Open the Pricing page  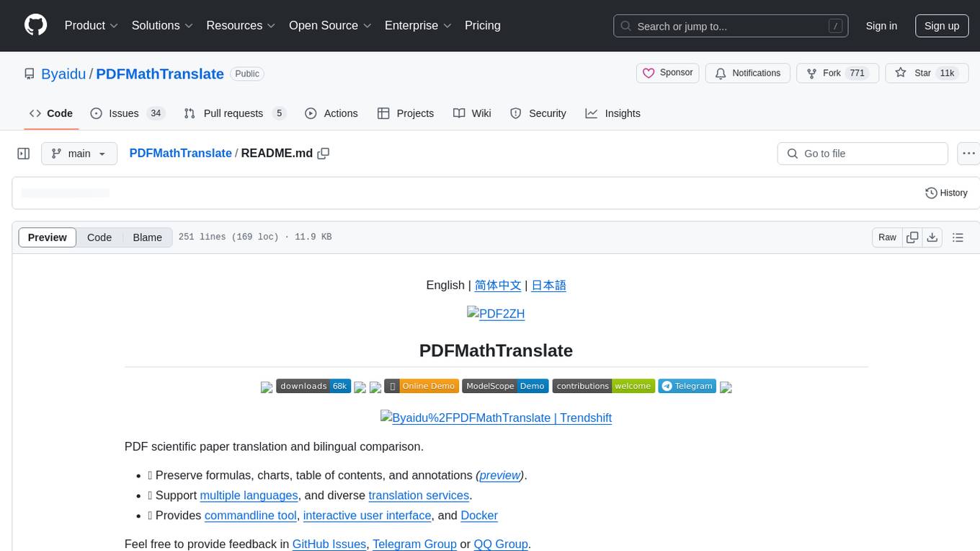click(483, 25)
